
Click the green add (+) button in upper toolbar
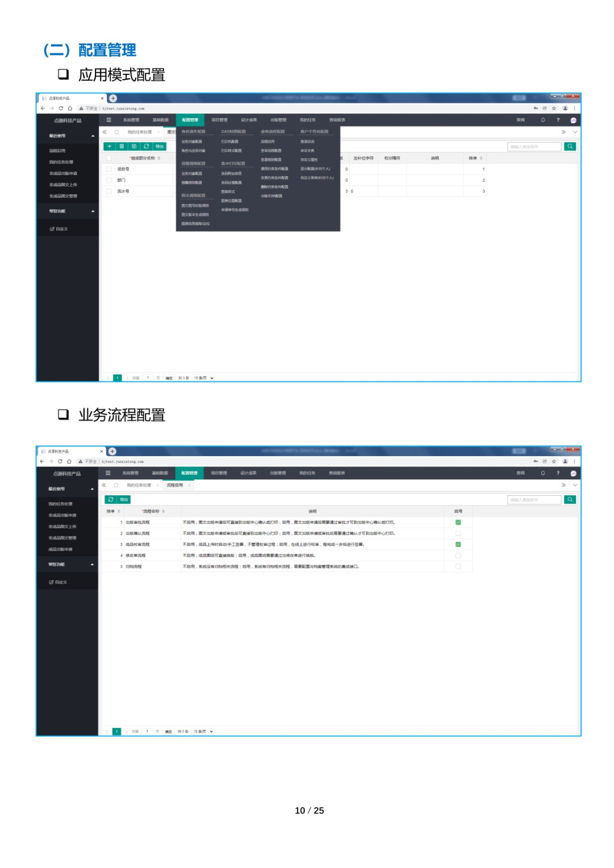[x=109, y=146]
